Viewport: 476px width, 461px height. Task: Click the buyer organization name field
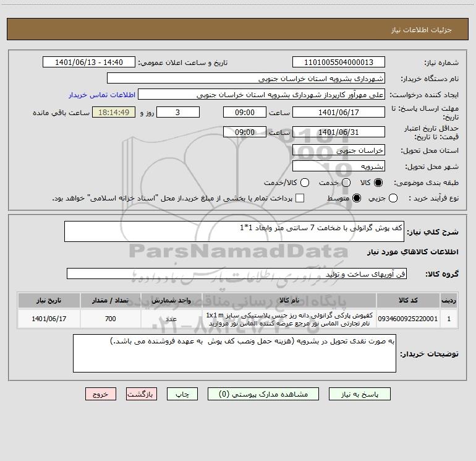click(246, 79)
